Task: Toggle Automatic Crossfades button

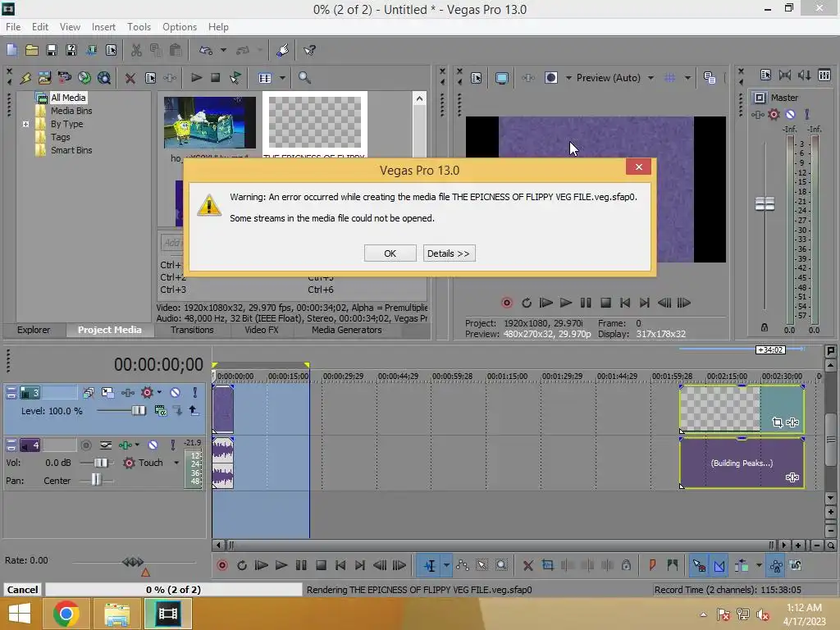Action: (719, 565)
